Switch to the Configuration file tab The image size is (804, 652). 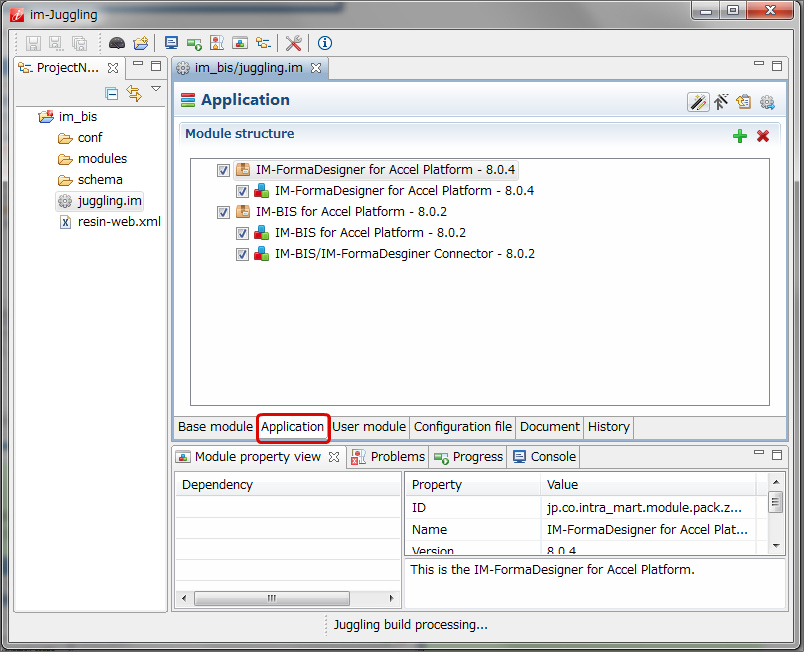(x=463, y=426)
